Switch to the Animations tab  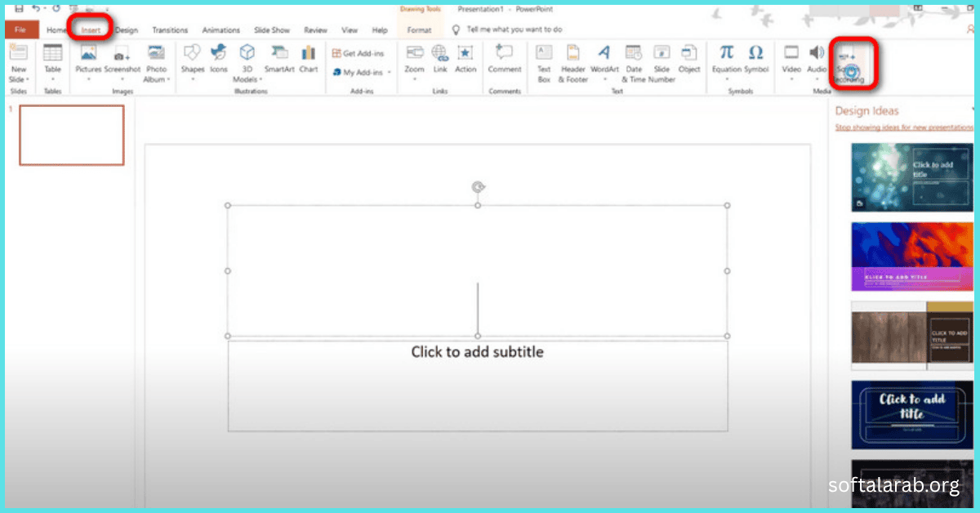click(x=221, y=30)
